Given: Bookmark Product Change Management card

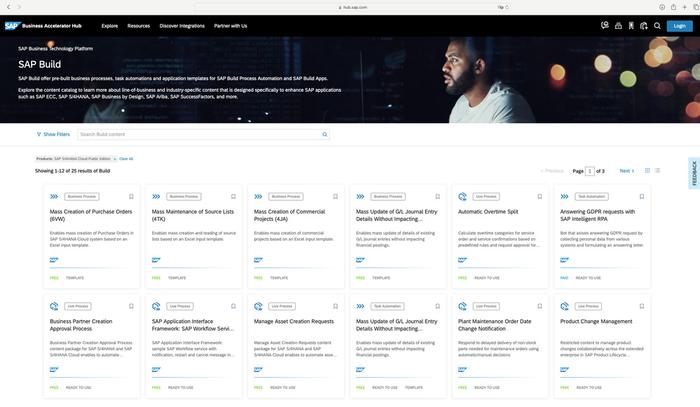Looking at the screenshot, I should coord(642,306).
